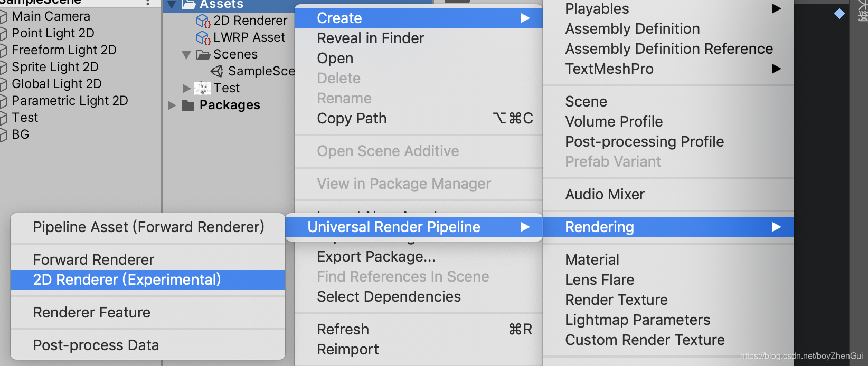Expand the Test folder triangle

pos(186,88)
